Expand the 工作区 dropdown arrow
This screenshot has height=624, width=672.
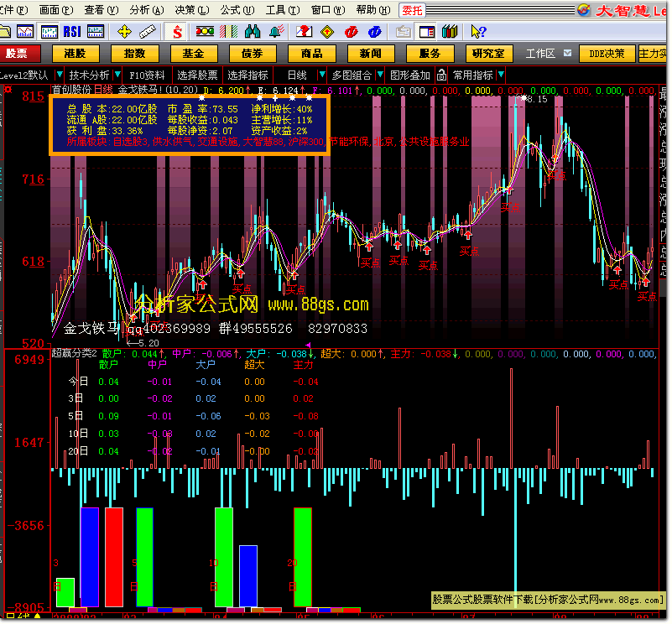point(567,53)
